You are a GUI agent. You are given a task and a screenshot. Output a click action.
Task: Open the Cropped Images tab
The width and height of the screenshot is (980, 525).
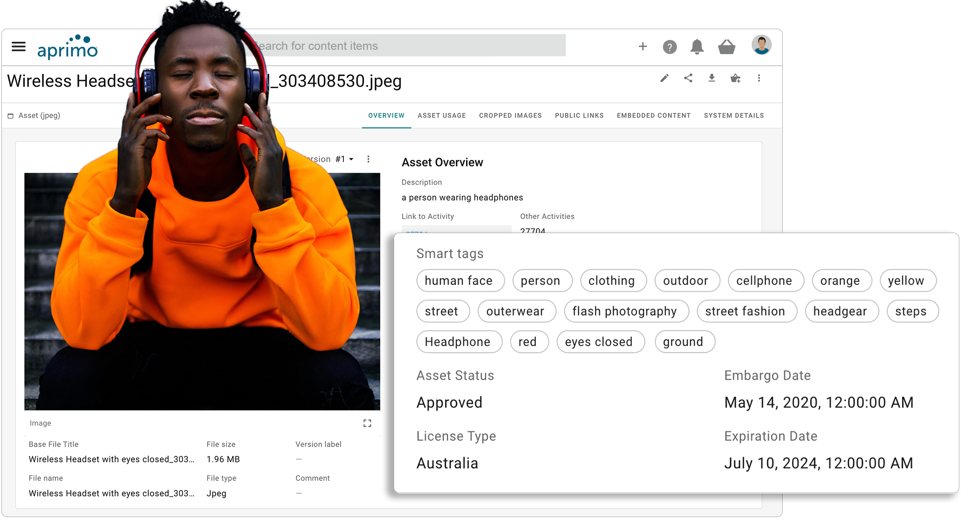click(510, 116)
